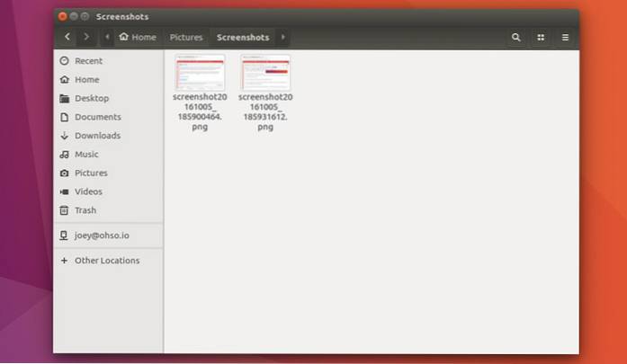Screen dimensions: 627x364
Task: Click the Desktop folder icon
Action: (x=64, y=98)
